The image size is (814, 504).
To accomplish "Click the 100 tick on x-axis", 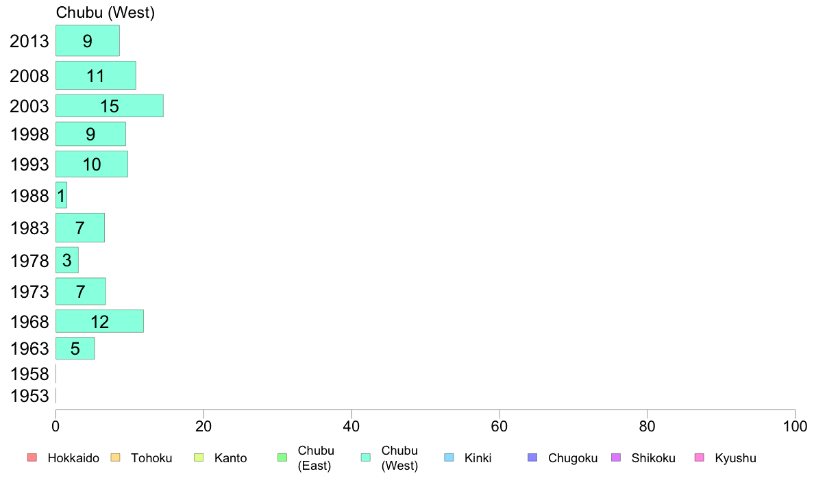I will tap(795, 427).
